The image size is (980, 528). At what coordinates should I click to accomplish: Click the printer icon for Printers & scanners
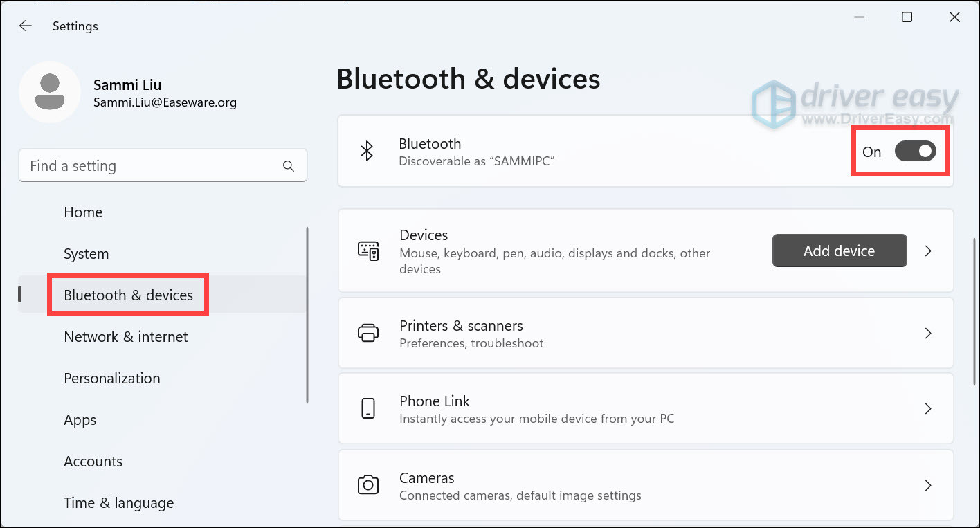[368, 333]
